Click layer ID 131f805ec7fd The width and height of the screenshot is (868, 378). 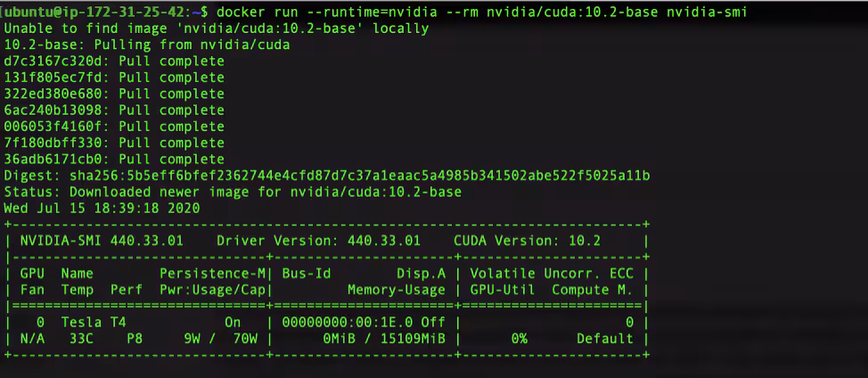click(x=53, y=78)
